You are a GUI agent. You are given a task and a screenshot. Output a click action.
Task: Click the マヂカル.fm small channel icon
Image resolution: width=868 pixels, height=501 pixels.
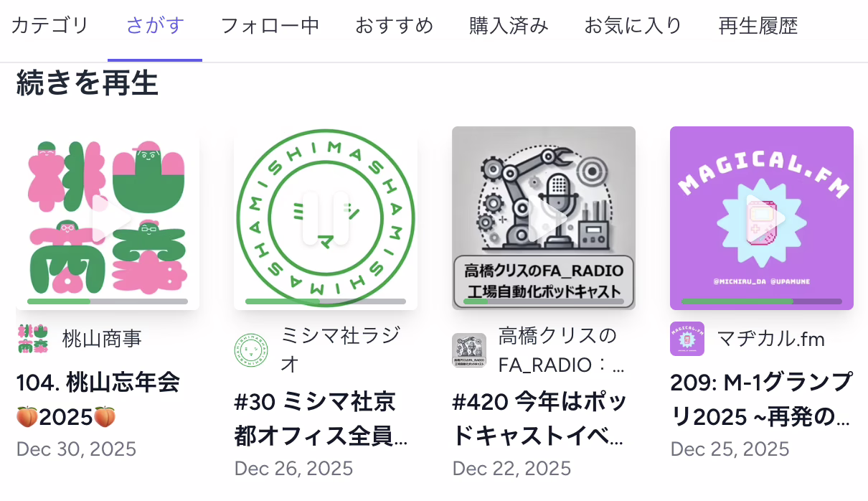(x=687, y=339)
